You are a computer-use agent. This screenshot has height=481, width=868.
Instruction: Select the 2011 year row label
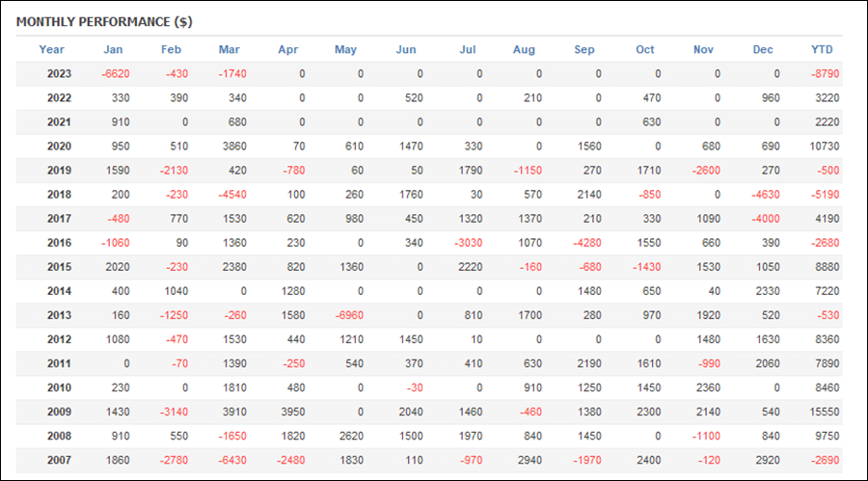59,363
